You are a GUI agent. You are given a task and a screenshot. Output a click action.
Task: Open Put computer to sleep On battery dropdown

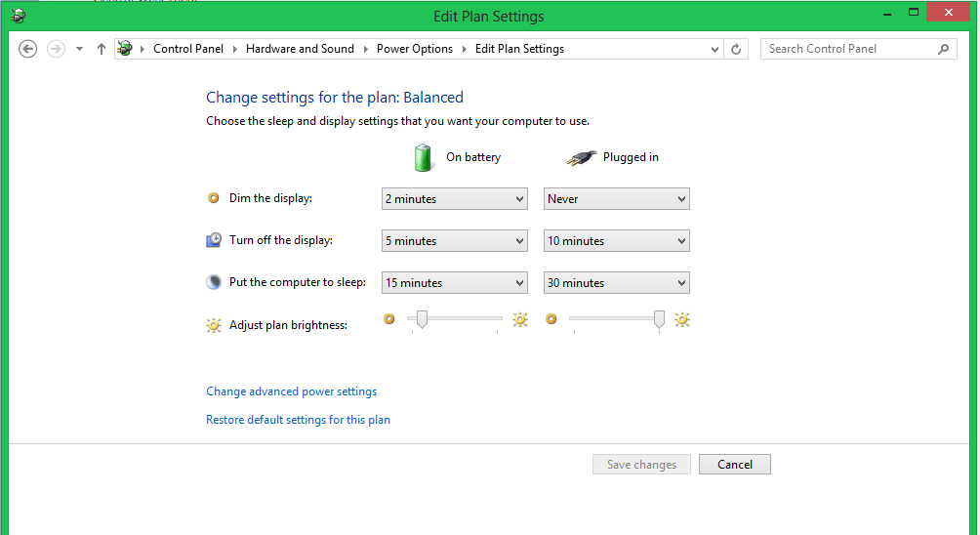(x=454, y=283)
